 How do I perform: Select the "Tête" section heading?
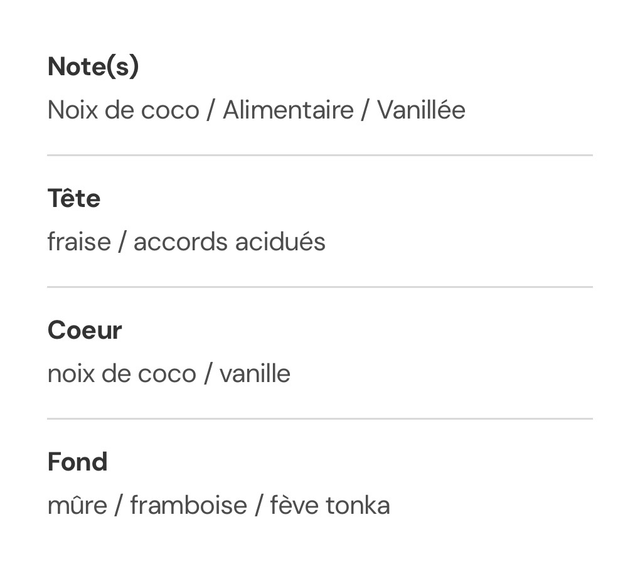point(74,199)
